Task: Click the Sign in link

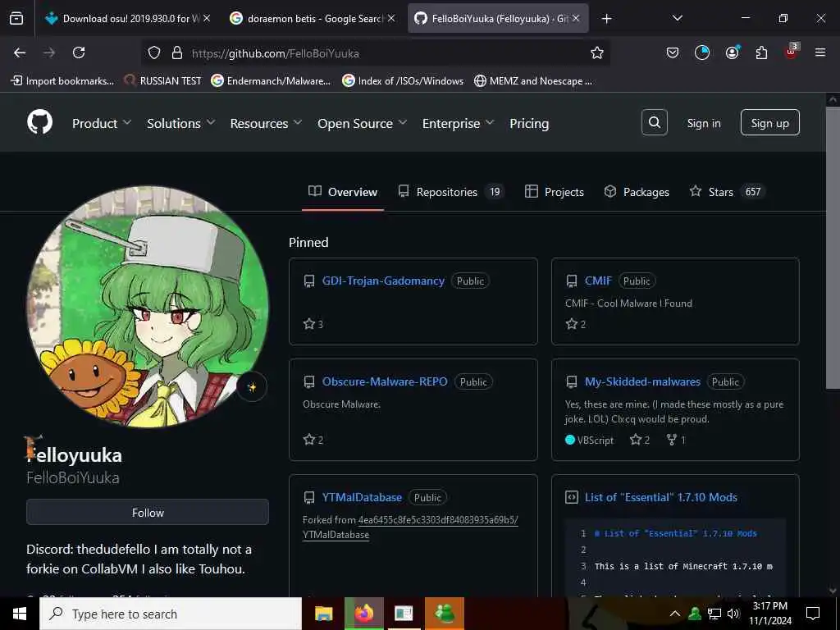Action: coord(704,123)
